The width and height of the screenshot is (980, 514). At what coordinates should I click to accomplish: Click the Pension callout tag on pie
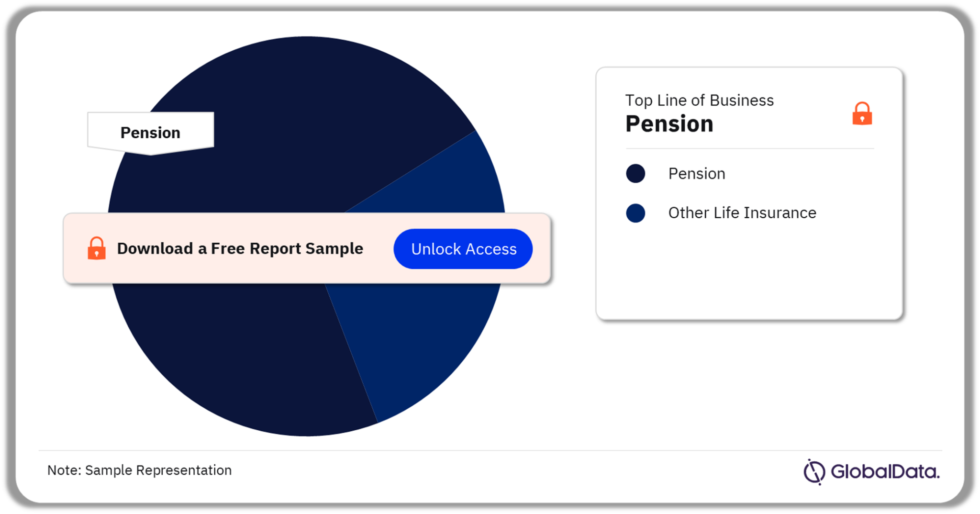(x=151, y=133)
